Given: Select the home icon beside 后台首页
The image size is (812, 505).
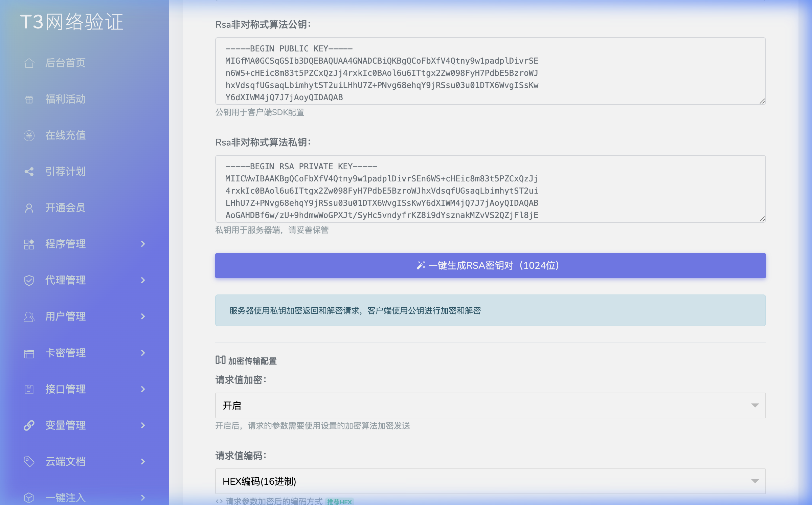Looking at the screenshot, I should [x=29, y=63].
